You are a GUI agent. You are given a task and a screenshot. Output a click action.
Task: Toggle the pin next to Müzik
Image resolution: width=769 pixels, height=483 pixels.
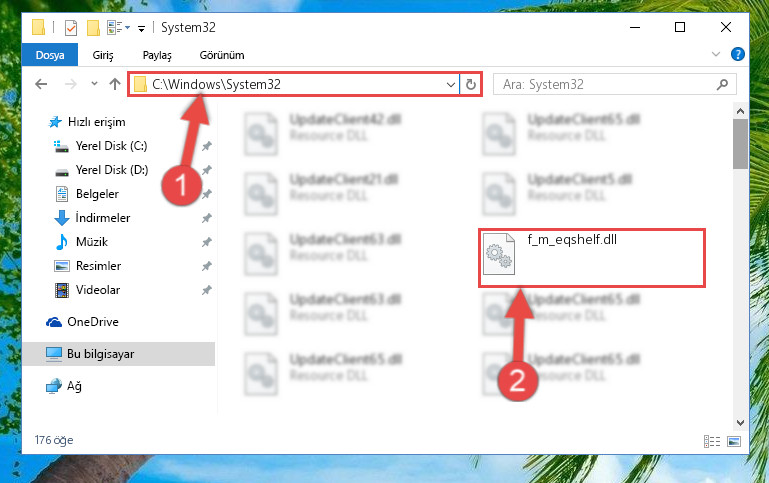(x=206, y=242)
